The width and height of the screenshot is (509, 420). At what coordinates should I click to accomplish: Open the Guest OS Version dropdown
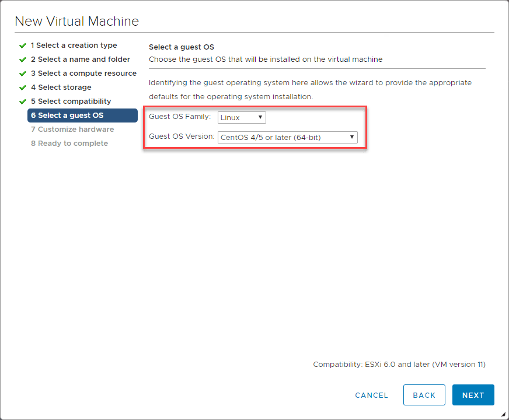tap(287, 138)
